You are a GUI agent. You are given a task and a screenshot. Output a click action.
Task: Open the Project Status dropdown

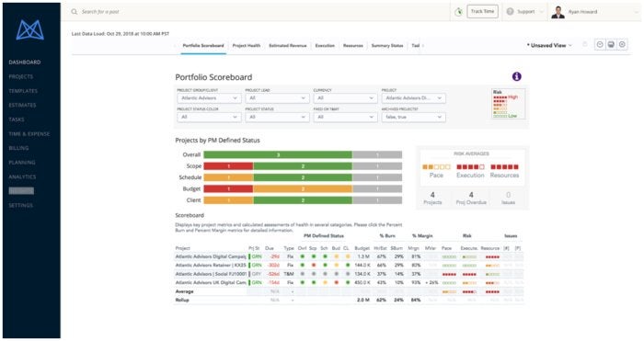point(277,117)
